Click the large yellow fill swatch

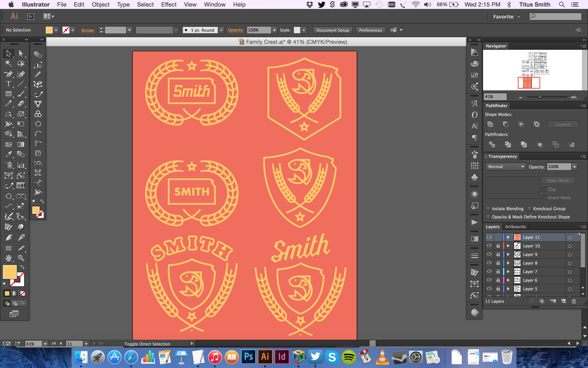[x=10, y=272]
